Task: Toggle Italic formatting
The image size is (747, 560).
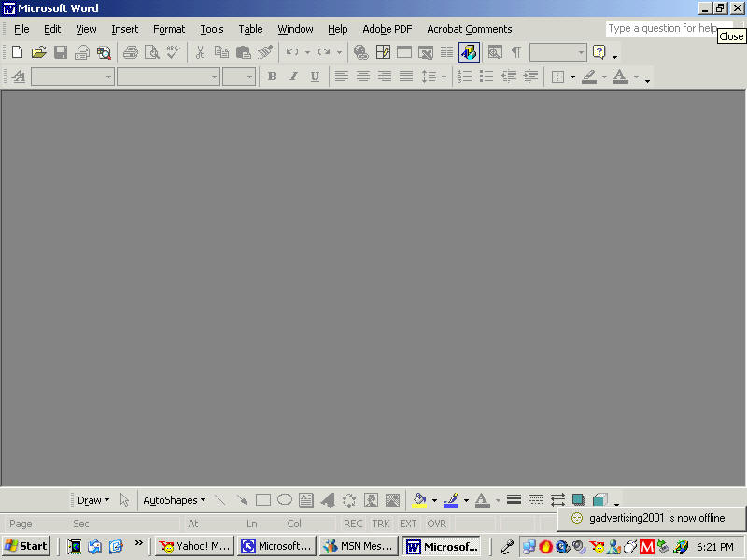Action: coord(293,77)
